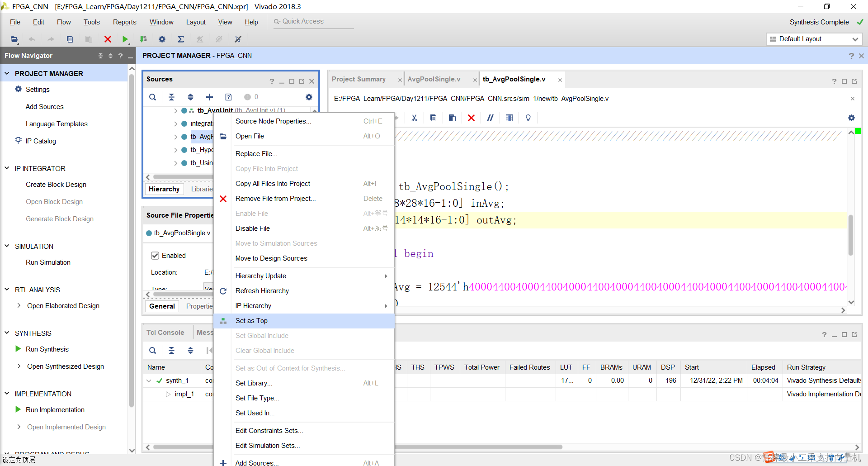Collapse SIMULATION section
This screenshot has width=868, height=466.
coord(7,246)
